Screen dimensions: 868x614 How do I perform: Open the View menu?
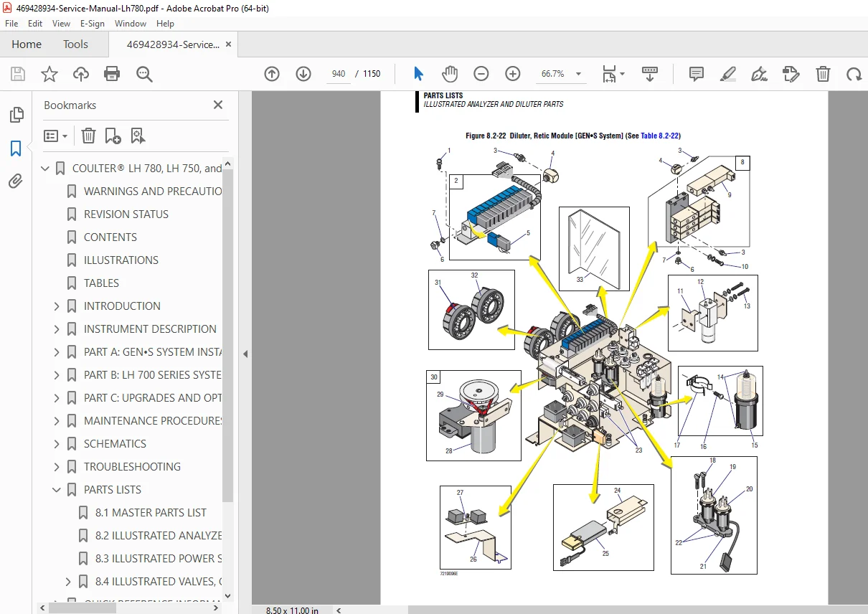click(x=62, y=24)
